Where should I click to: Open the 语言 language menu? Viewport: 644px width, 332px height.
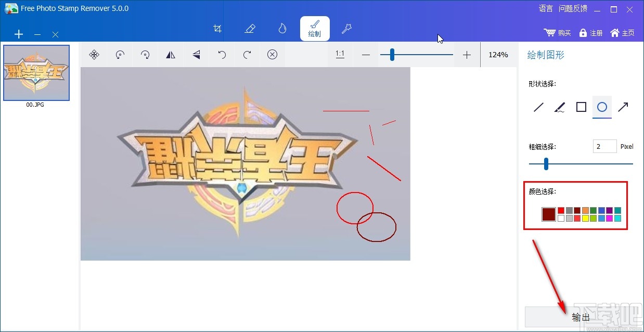[545, 8]
